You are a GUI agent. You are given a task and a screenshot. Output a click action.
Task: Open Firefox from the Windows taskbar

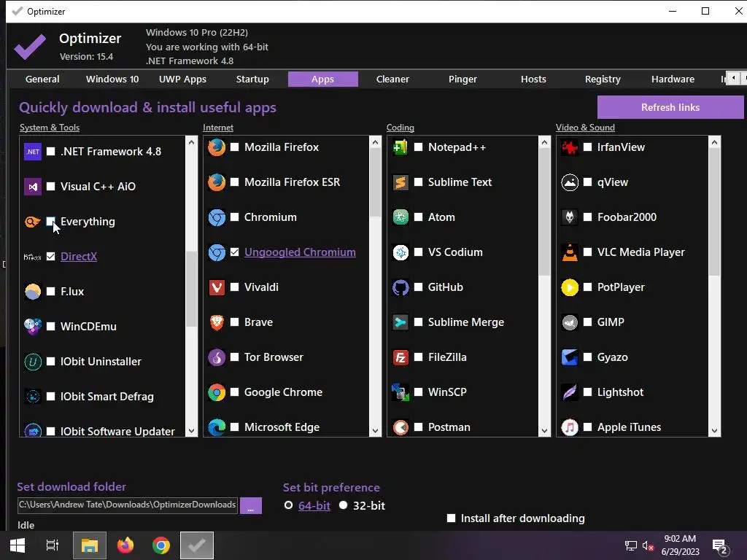click(x=125, y=545)
